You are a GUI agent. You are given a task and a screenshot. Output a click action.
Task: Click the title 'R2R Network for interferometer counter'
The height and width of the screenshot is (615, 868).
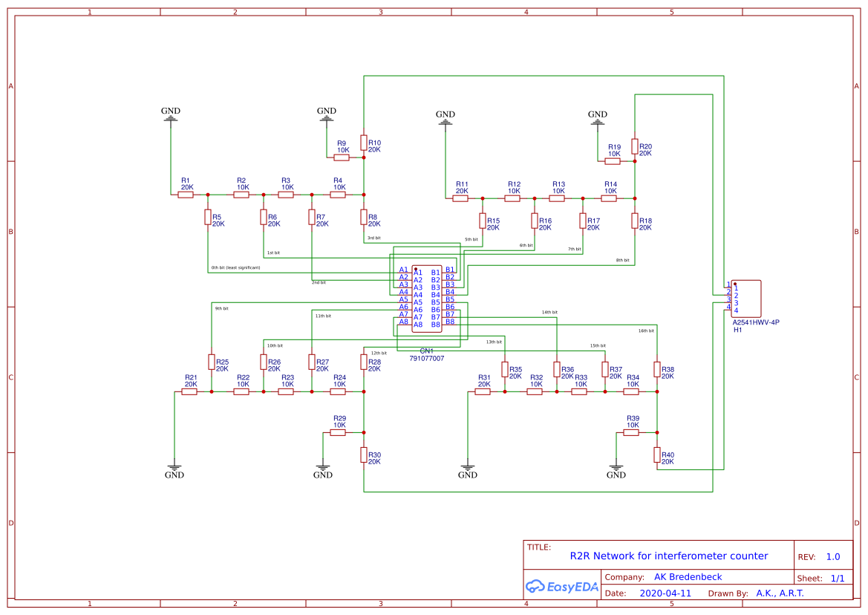tap(669, 556)
